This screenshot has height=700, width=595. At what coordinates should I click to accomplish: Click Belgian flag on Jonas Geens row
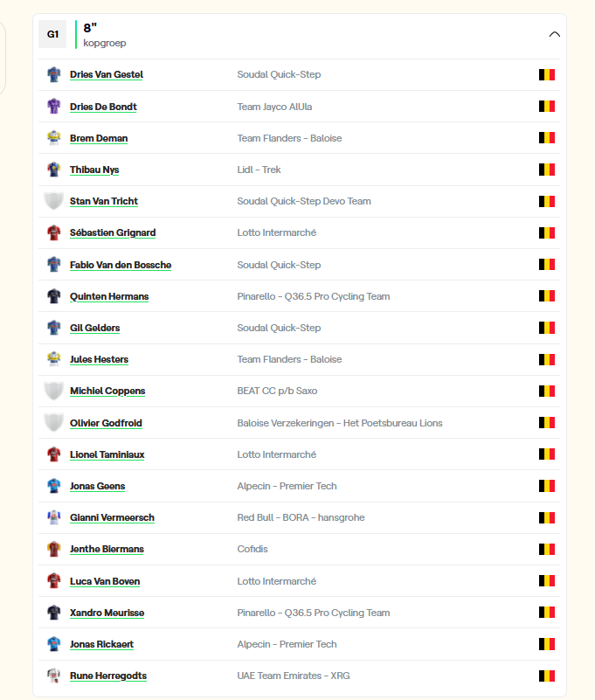547,486
